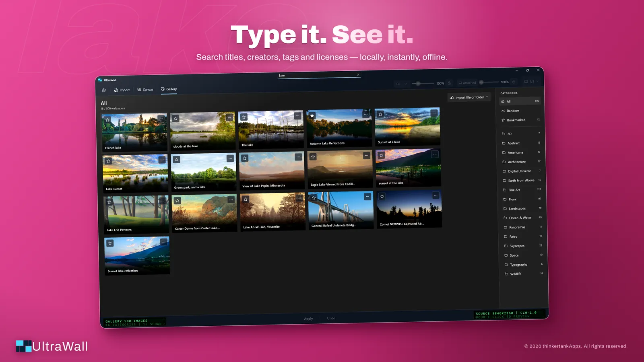
Task: Switch to the Canvas tab
Action: [145, 89]
